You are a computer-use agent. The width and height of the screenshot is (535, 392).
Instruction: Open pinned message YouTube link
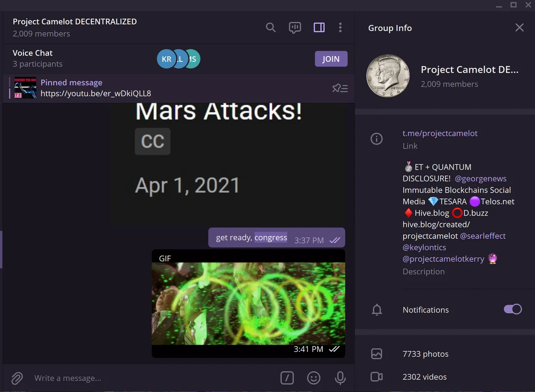(96, 94)
